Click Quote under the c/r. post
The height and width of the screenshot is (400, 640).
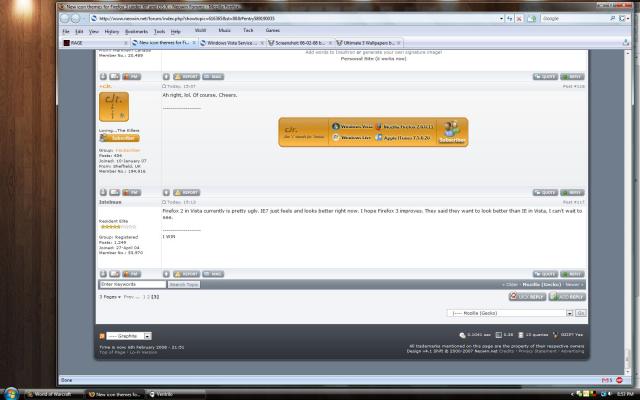(545, 192)
